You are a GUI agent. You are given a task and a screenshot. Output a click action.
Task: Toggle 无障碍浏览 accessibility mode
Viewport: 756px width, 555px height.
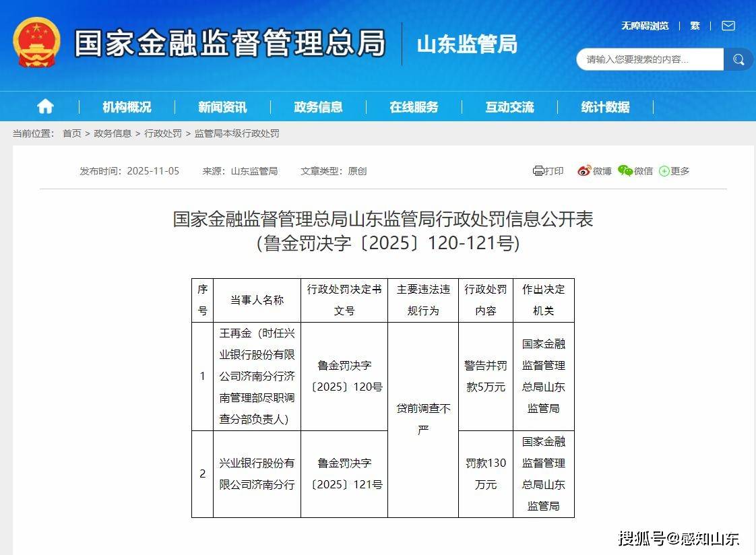point(645,26)
